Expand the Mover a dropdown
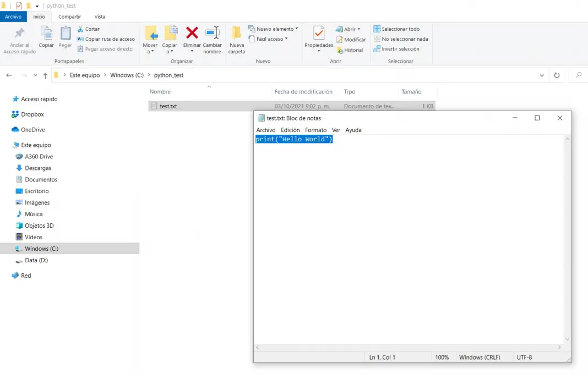Image resolution: width=588 pixels, height=374 pixels. click(x=150, y=48)
